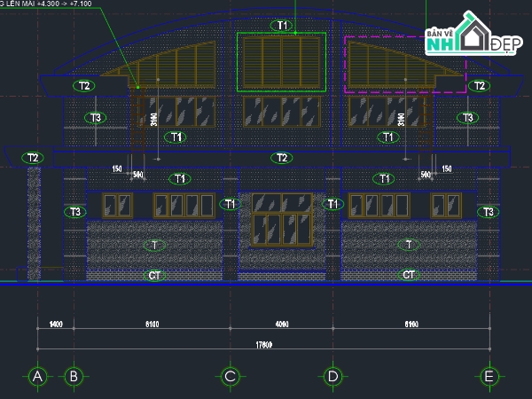The height and width of the screenshot is (399, 532).
Task: Select the overall 17800 dimension text
Action: click(263, 345)
